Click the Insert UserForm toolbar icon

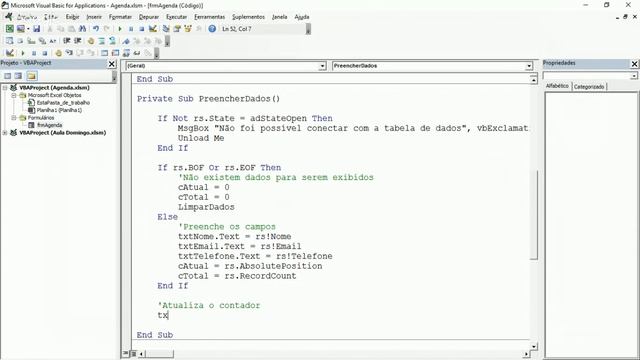click(x=20, y=29)
